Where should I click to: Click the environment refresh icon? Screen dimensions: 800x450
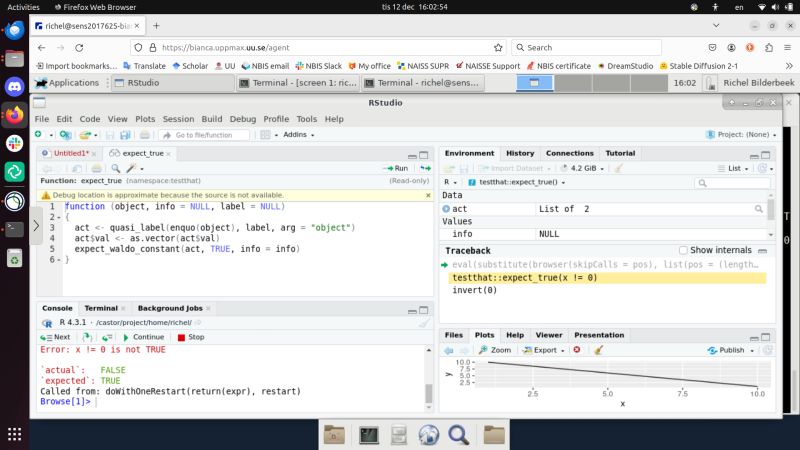click(762, 168)
